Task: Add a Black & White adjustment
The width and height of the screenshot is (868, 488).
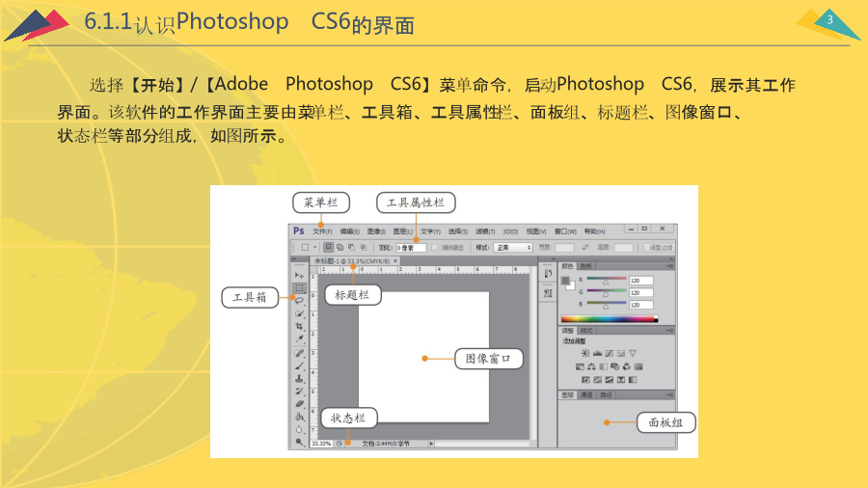Action: [604, 366]
